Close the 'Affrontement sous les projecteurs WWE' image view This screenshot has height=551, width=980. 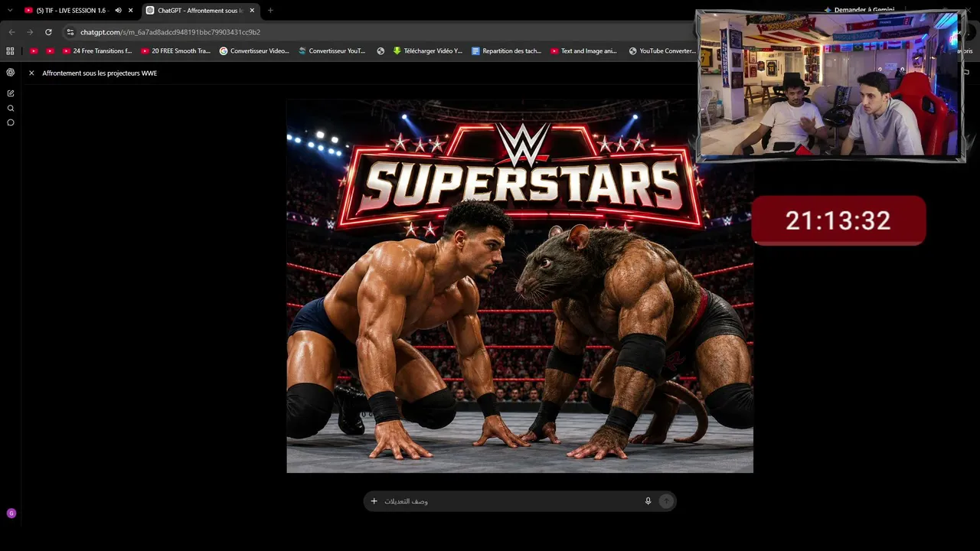[x=31, y=73]
